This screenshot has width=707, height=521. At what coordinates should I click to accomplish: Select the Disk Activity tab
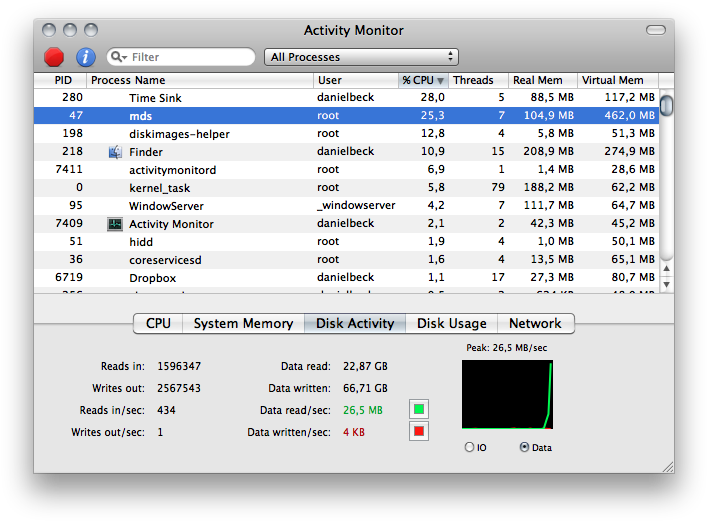click(x=355, y=323)
